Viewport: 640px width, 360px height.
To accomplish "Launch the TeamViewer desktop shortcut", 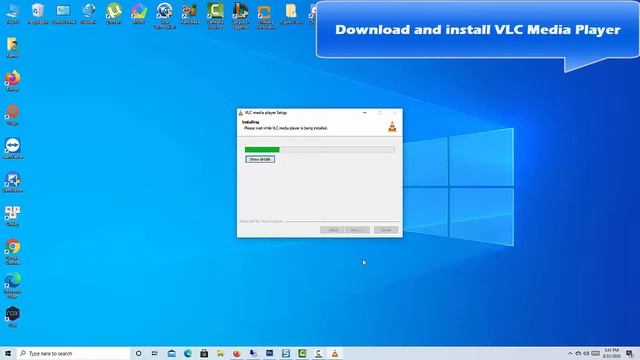I will click(13, 149).
